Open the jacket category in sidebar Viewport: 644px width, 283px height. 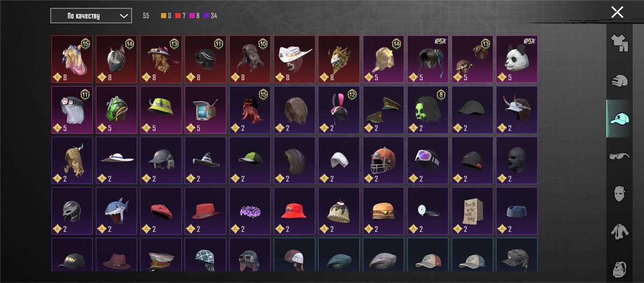[x=619, y=231]
